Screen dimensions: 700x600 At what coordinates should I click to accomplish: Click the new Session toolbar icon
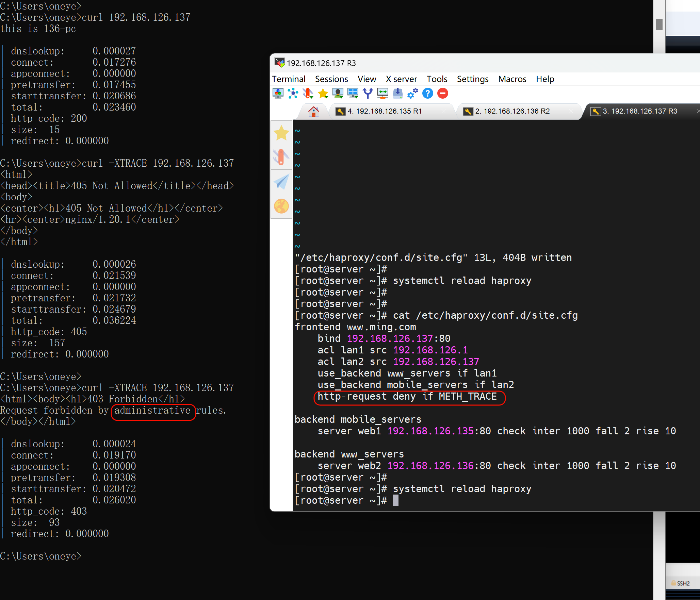[278, 93]
